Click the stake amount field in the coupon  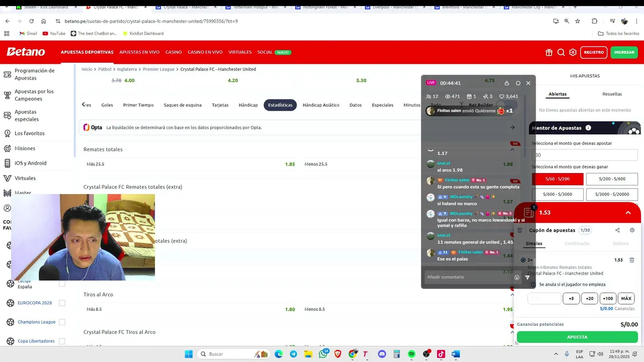click(544, 299)
